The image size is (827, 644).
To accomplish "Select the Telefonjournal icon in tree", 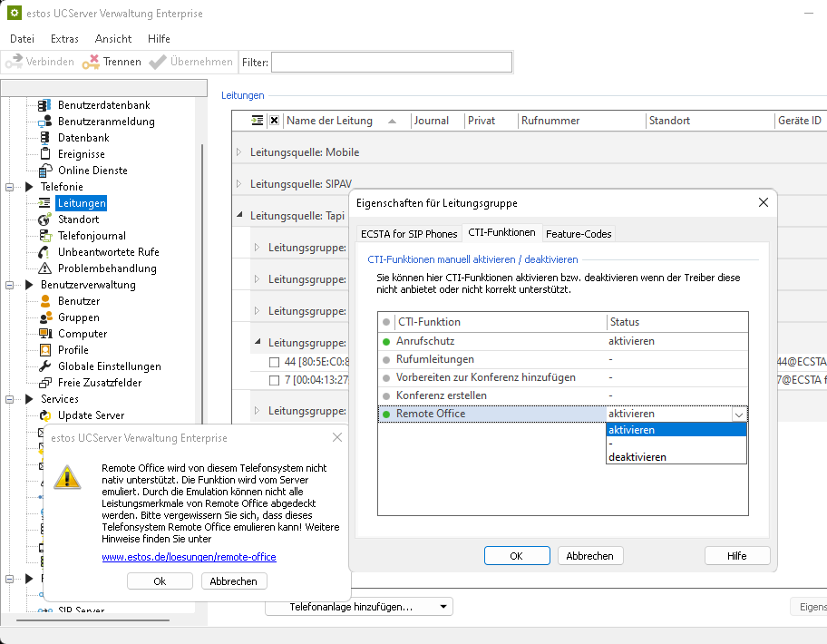I will [x=44, y=236].
